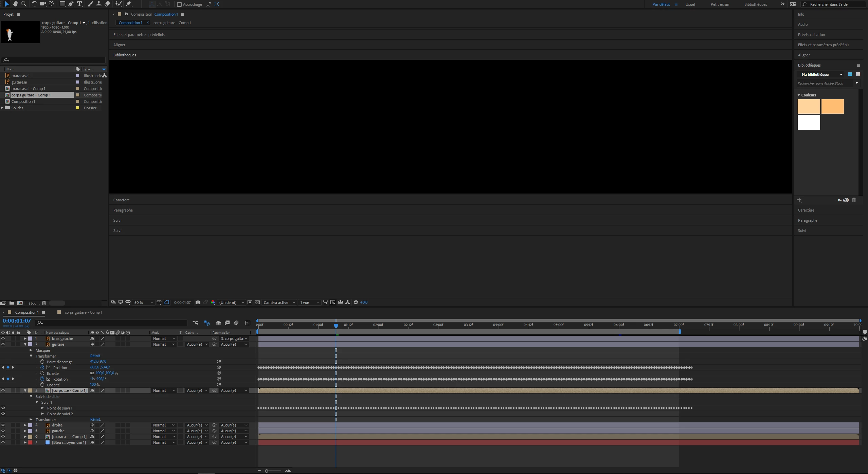Viewport: 868px width, 474px height.
Task: Pick the white color swatch in Couleurs
Action: (809, 123)
